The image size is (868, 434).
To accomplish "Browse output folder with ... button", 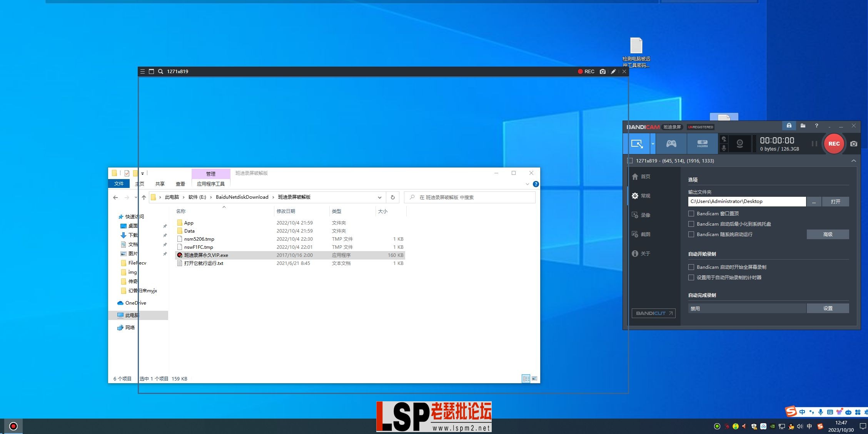I will click(x=814, y=201).
